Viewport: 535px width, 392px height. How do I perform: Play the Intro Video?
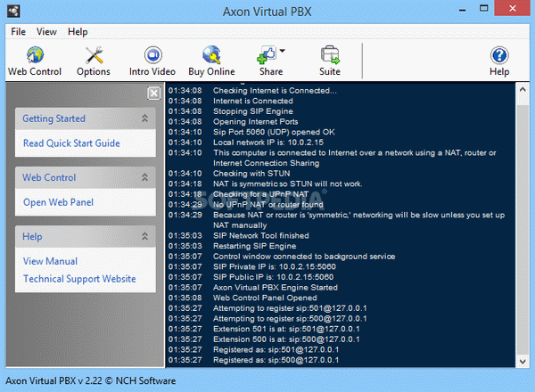pyautogui.click(x=152, y=61)
